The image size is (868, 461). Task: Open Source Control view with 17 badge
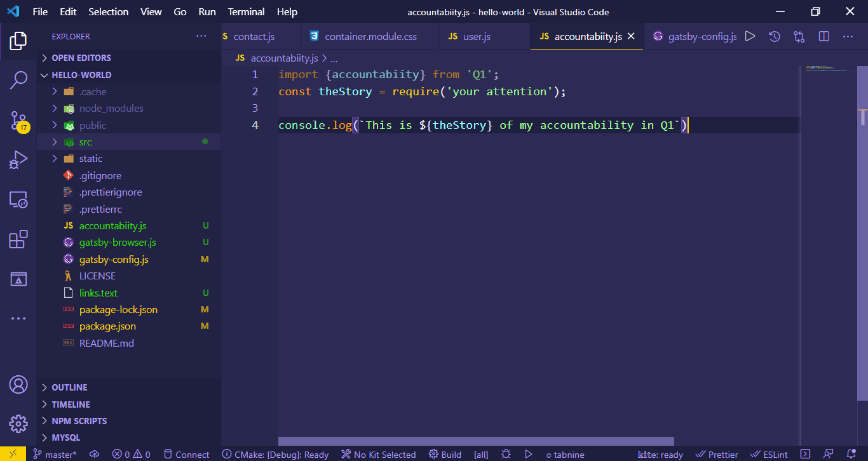click(x=18, y=121)
